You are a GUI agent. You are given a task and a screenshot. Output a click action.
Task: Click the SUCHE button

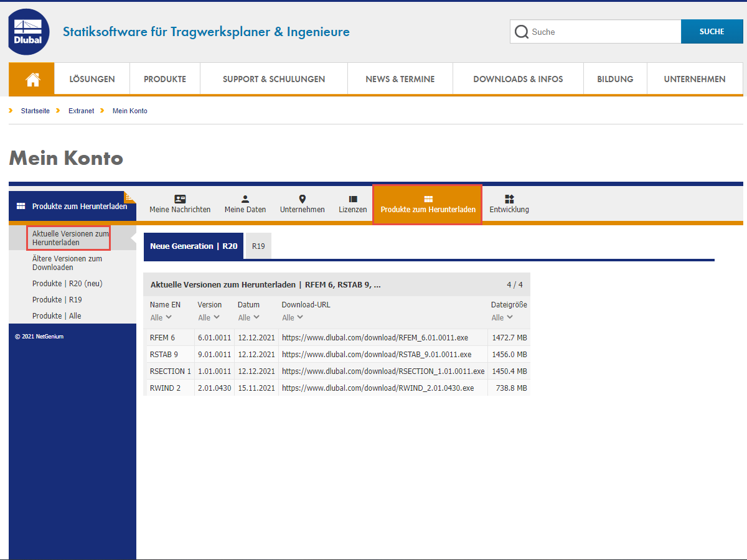(712, 31)
